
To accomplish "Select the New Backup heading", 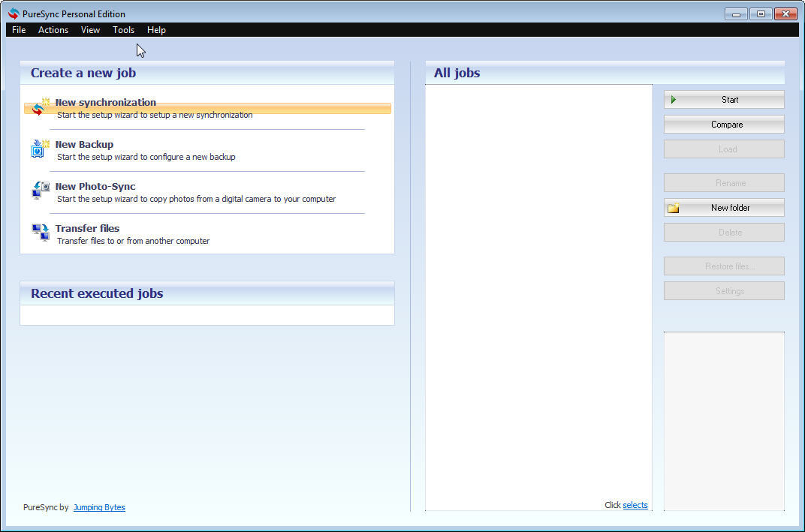I will pyautogui.click(x=84, y=144).
